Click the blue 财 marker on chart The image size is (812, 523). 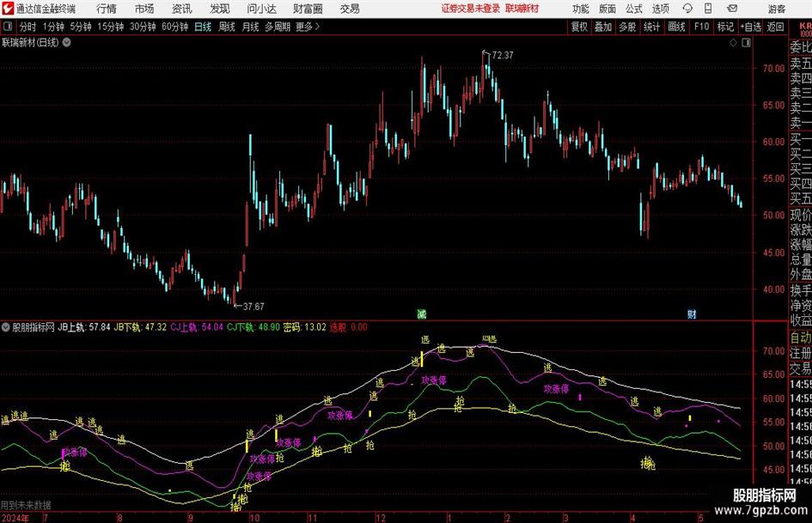tap(692, 314)
